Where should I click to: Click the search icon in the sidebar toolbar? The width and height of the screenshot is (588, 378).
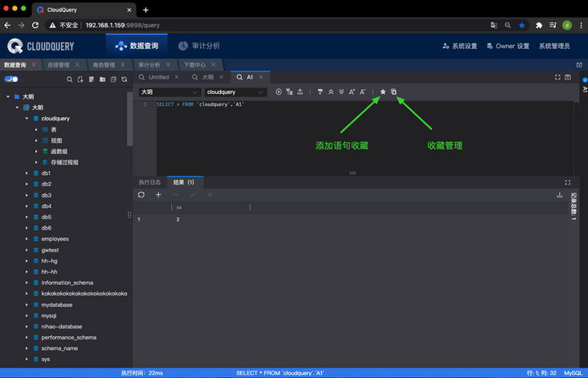coord(70,79)
